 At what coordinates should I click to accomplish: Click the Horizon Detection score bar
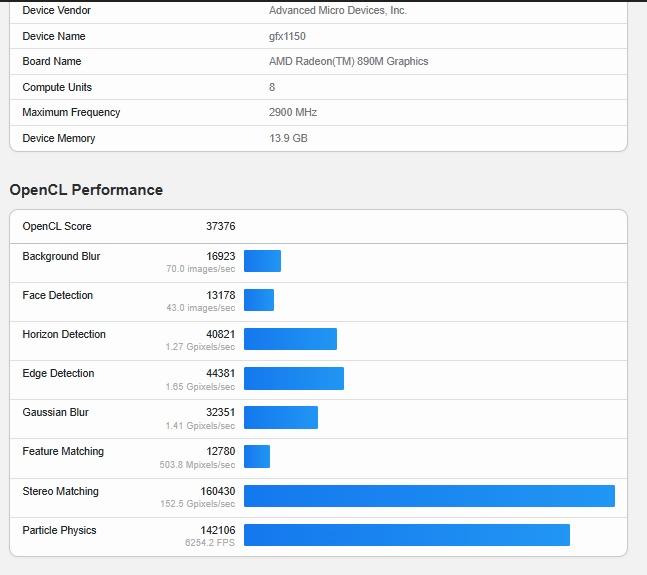click(290, 339)
